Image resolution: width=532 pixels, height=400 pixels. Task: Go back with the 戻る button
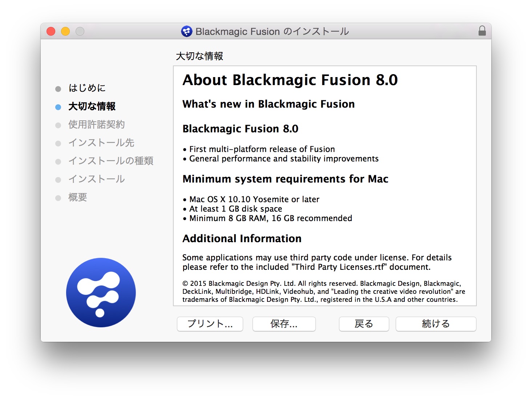[364, 324]
